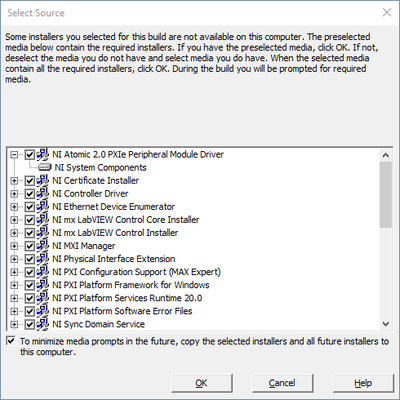Open the Help button
Screen dimensions: 400x400
(x=363, y=383)
